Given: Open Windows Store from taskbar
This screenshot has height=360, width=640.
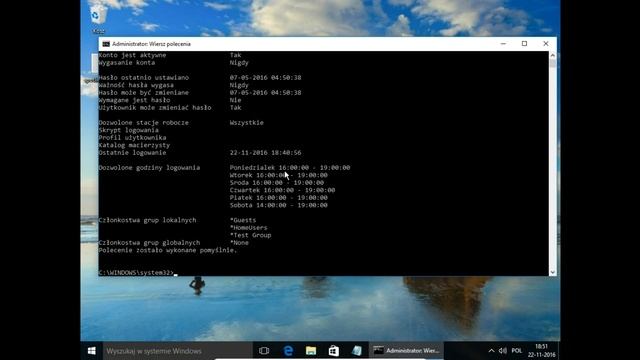Looking at the screenshot, I should coord(334,351).
